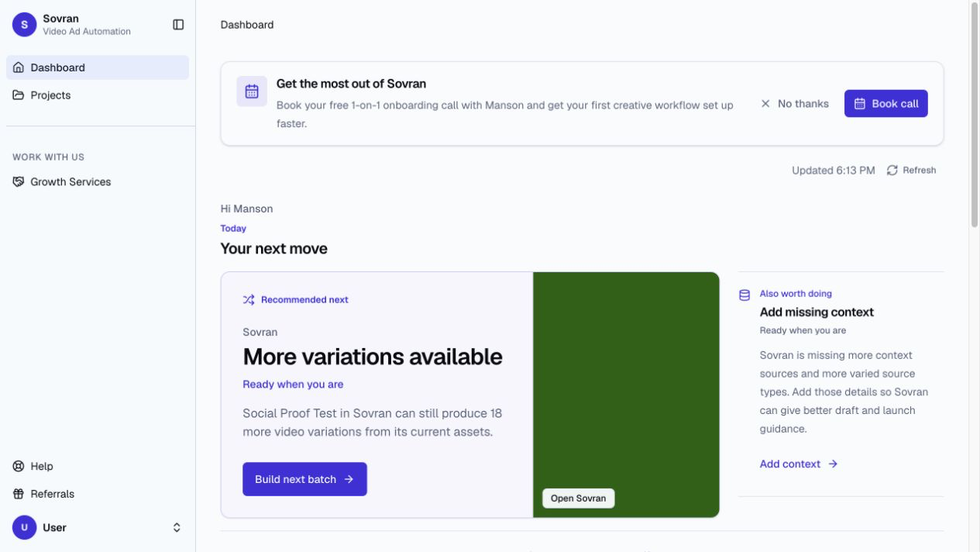Click the "WORK WITH US" section label
Viewport: 980px width, 552px height.
click(x=48, y=157)
